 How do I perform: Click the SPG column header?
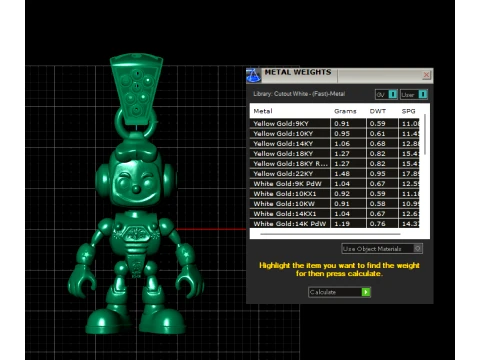[408, 111]
